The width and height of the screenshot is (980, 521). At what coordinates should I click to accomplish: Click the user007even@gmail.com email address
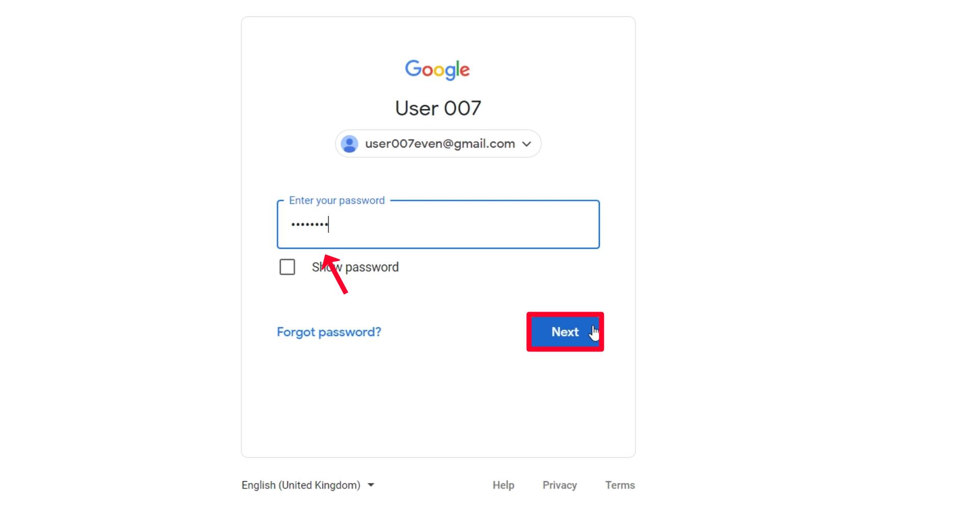tap(440, 144)
